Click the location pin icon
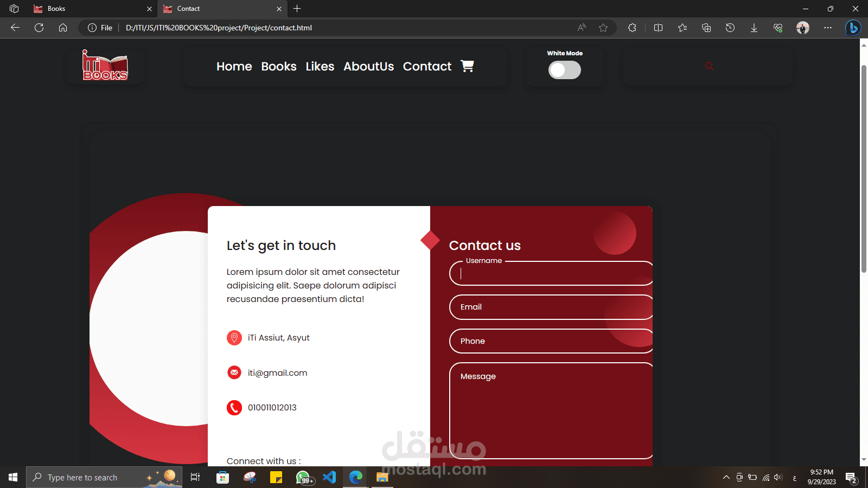 point(234,338)
